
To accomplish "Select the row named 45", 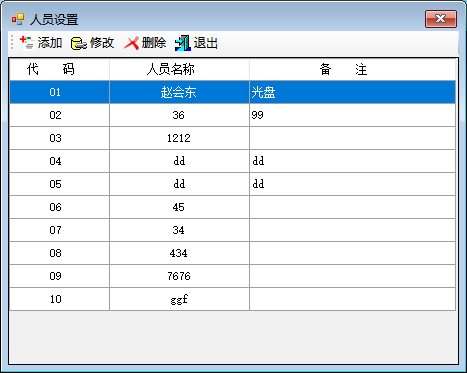I will [232, 207].
